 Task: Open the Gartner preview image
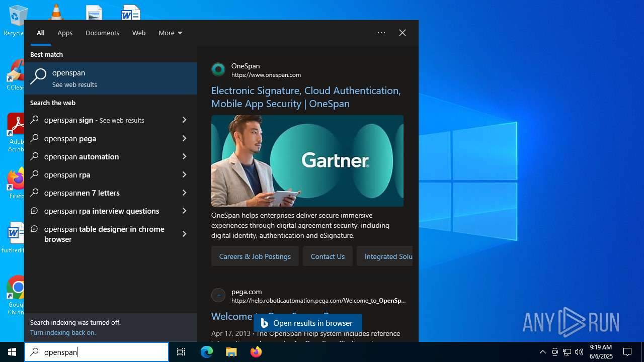[x=307, y=161]
